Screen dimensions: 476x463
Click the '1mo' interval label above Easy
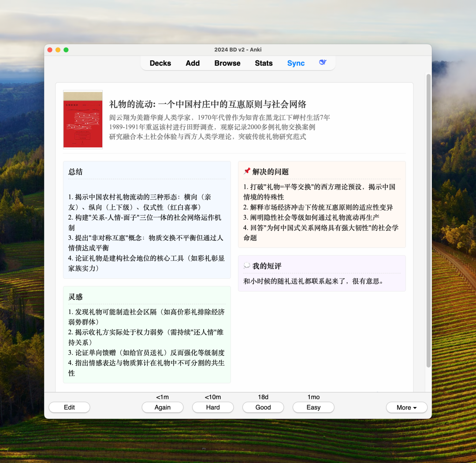click(314, 397)
